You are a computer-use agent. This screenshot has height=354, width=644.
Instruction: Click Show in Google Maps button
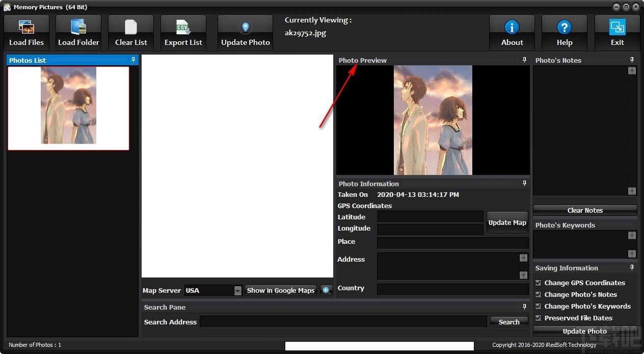281,290
